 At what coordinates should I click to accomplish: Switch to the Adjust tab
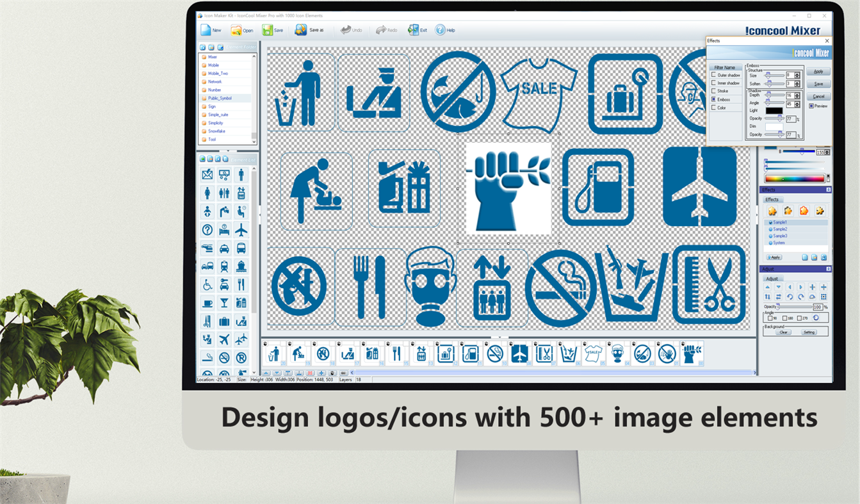click(771, 277)
